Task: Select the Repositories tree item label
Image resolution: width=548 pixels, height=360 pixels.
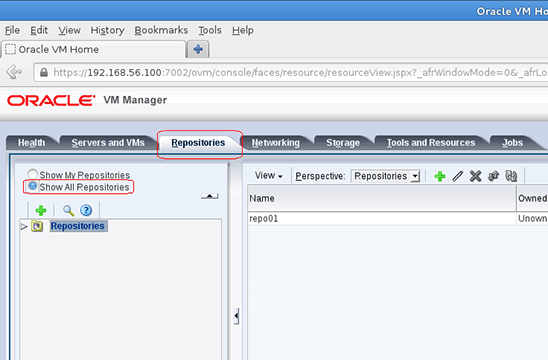Action: pos(78,226)
